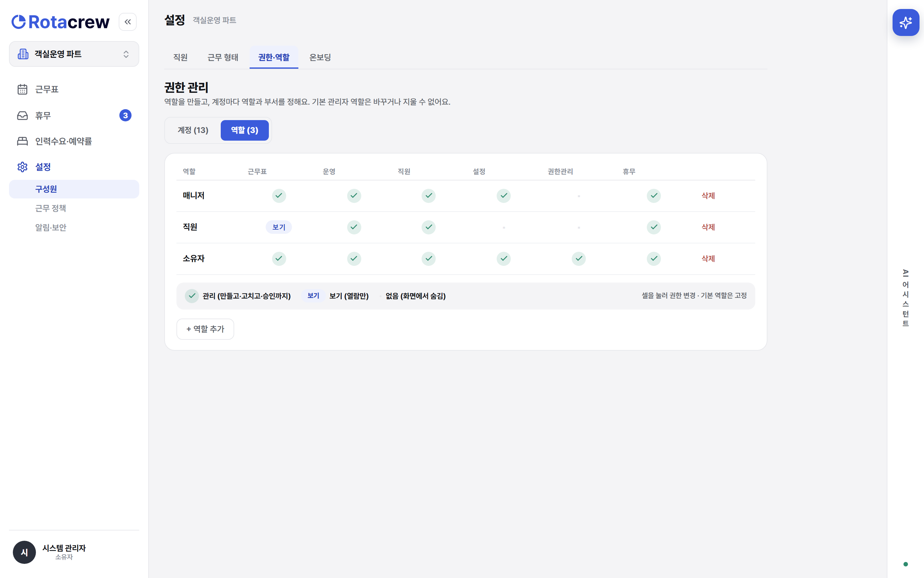The height and width of the screenshot is (578, 924).
Task: Toggle 매니저 직원 permission check
Action: 429,196
